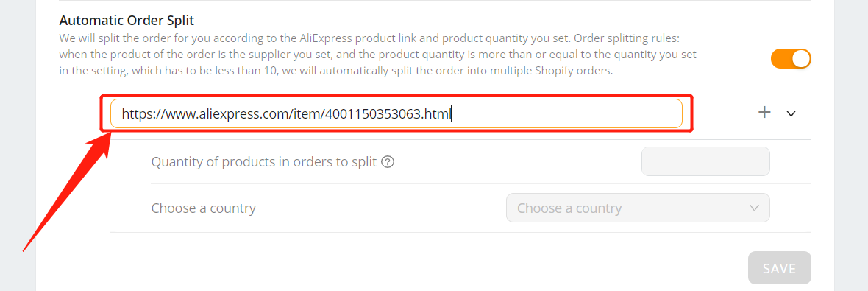The width and height of the screenshot is (868, 291).
Task: Disable the Automatic Order Split switch
Action: pos(791,59)
